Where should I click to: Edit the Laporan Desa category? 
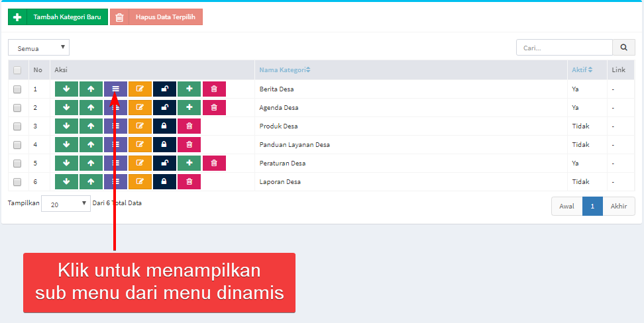pyautogui.click(x=140, y=181)
